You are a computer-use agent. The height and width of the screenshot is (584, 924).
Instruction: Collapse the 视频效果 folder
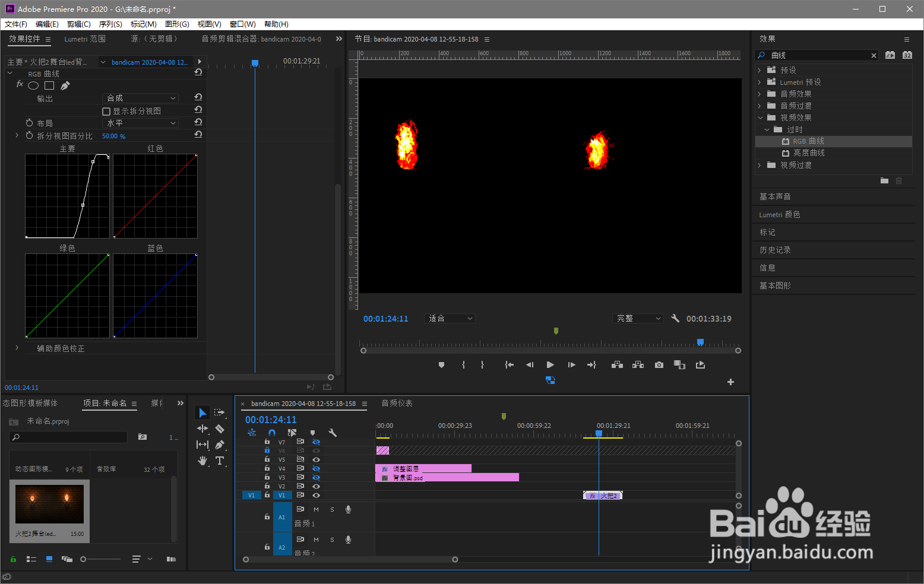760,118
